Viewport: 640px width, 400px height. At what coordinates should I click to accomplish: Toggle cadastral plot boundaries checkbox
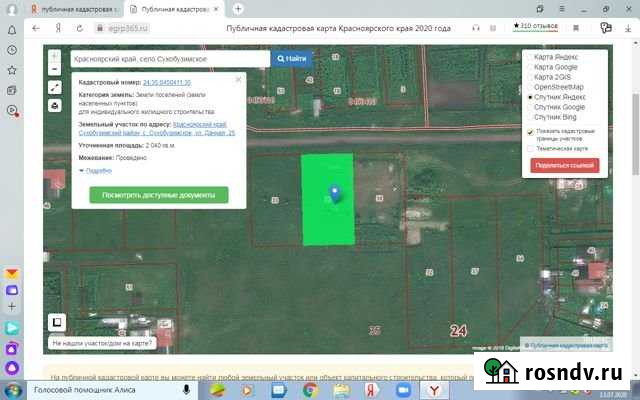[x=530, y=132]
